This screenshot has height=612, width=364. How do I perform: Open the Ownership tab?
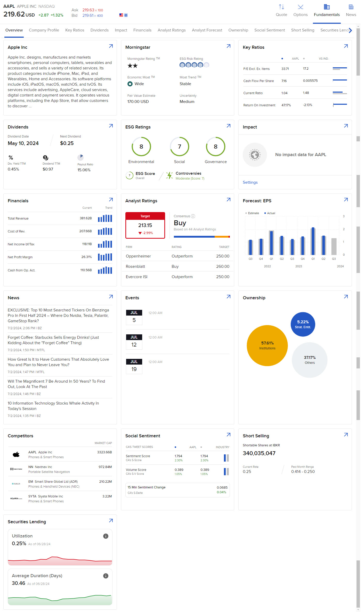238,30
